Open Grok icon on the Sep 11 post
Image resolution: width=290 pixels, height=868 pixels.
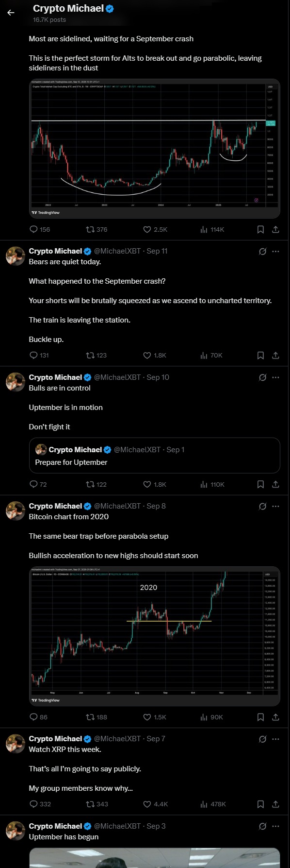coord(262,251)
